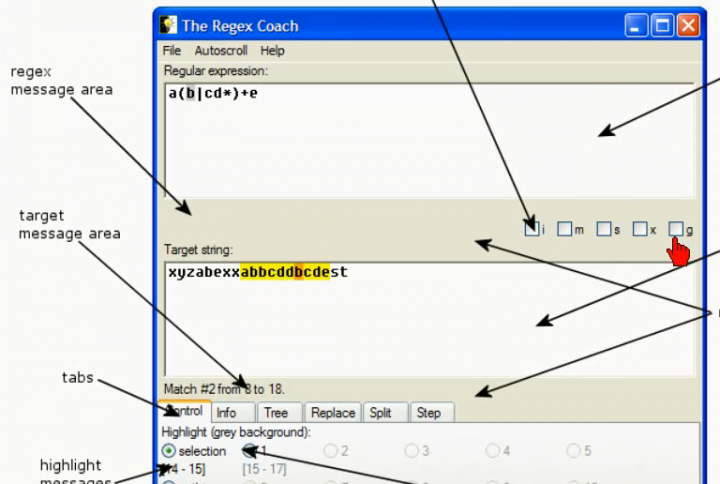The width and height of the screenshot is (720, 484).
Task: Click inside the Regular expression field
Action: point(429,141)
